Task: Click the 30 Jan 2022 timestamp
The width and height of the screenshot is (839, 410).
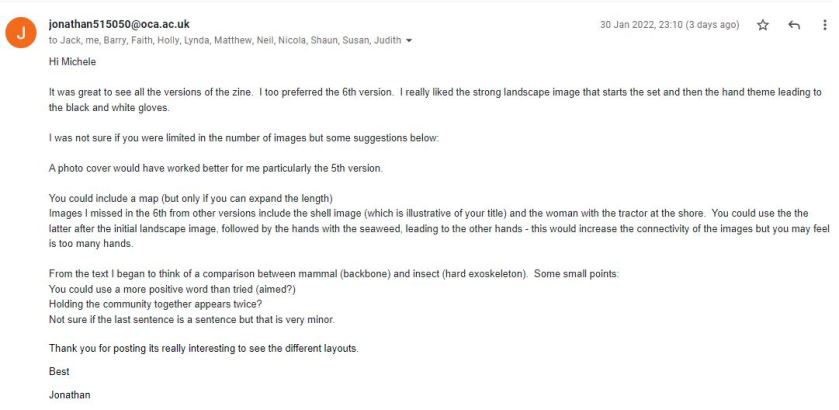Action: pos(669,25)
